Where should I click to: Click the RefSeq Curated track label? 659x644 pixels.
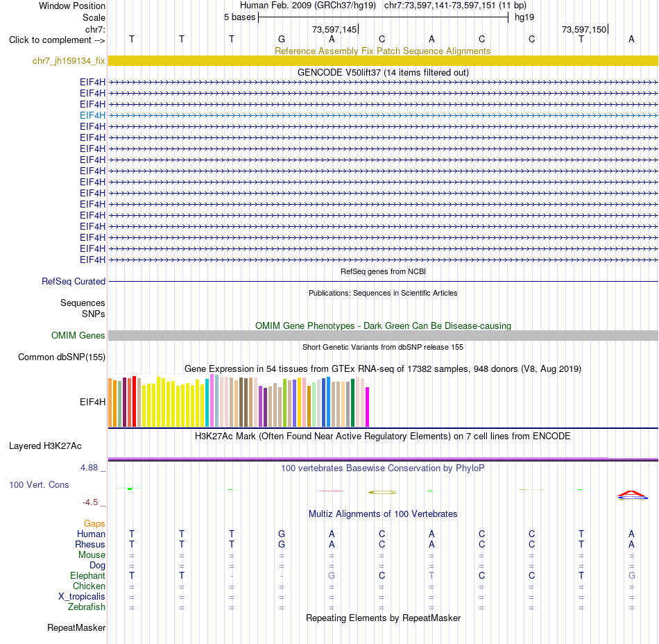(x=74, y=281)
